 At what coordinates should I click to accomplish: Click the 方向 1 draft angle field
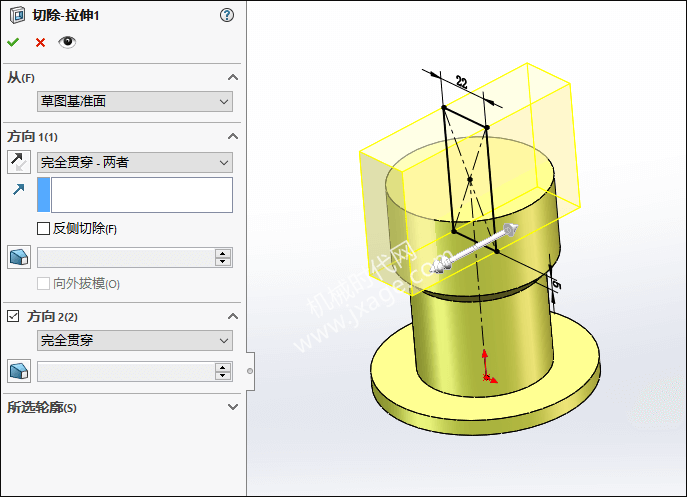126,258
